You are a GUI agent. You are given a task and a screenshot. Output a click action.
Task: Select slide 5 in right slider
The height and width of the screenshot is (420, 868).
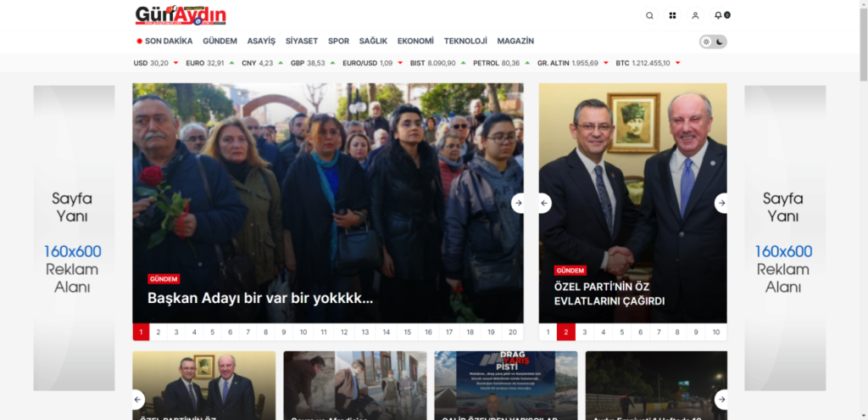[x=621, y=332]
